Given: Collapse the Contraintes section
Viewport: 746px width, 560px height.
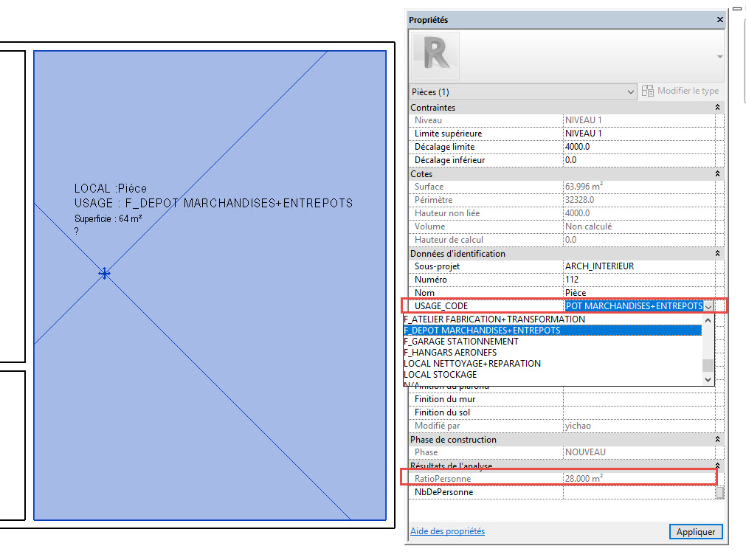Looking at the screenshot, I should point(717,108).
